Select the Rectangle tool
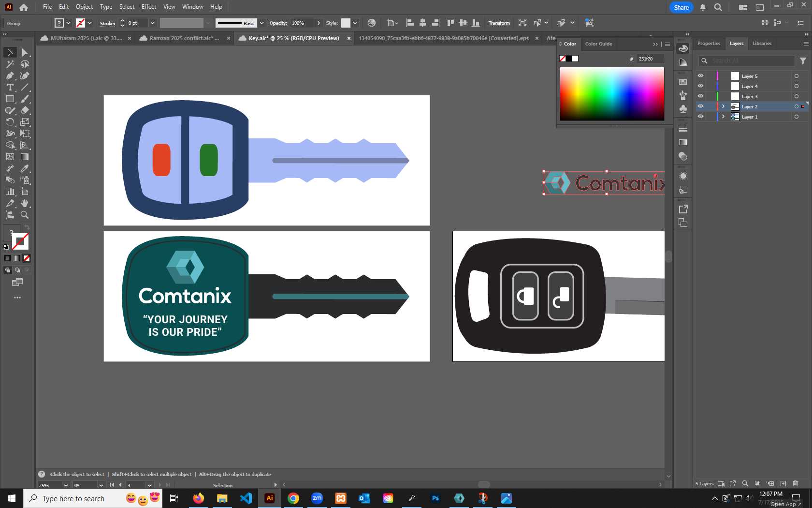The image size is (812, 508). point(10,99)
